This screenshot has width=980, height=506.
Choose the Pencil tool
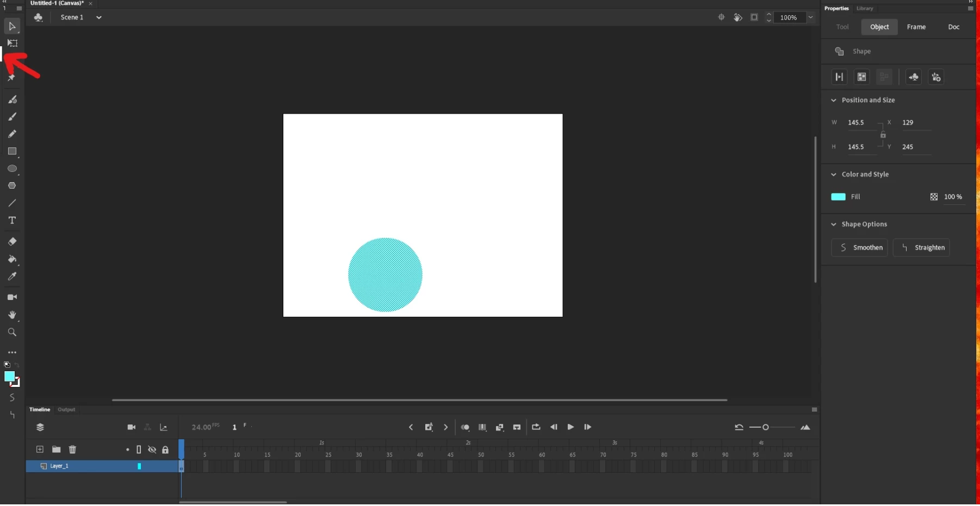(x=12, y=134)
